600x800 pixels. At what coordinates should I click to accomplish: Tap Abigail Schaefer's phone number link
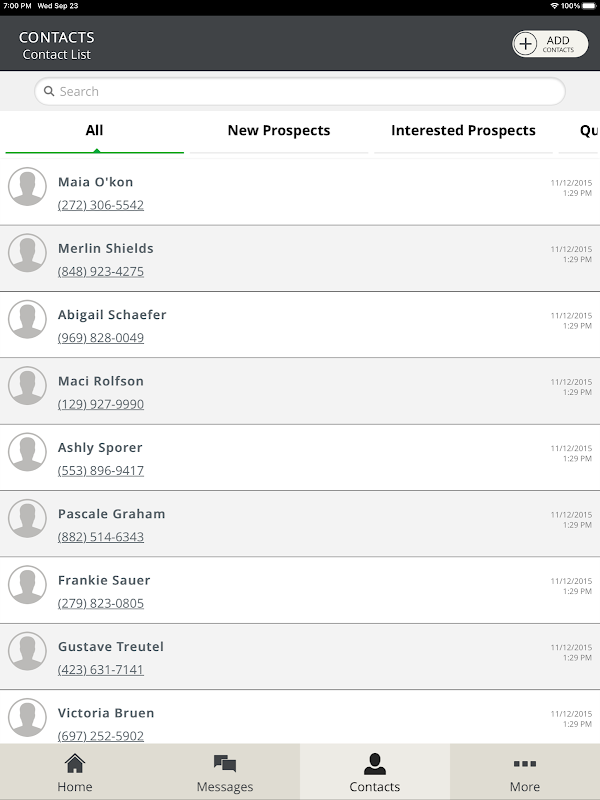point(101,338)
